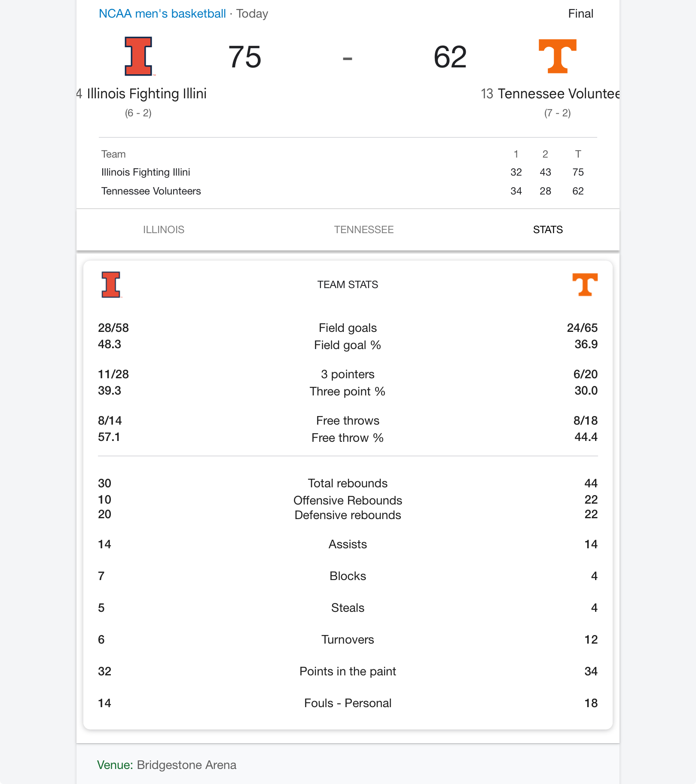Click the Venue Bridgestone Arena text
This screenshot has width=696, height=784.
click(x=167, y=765)
